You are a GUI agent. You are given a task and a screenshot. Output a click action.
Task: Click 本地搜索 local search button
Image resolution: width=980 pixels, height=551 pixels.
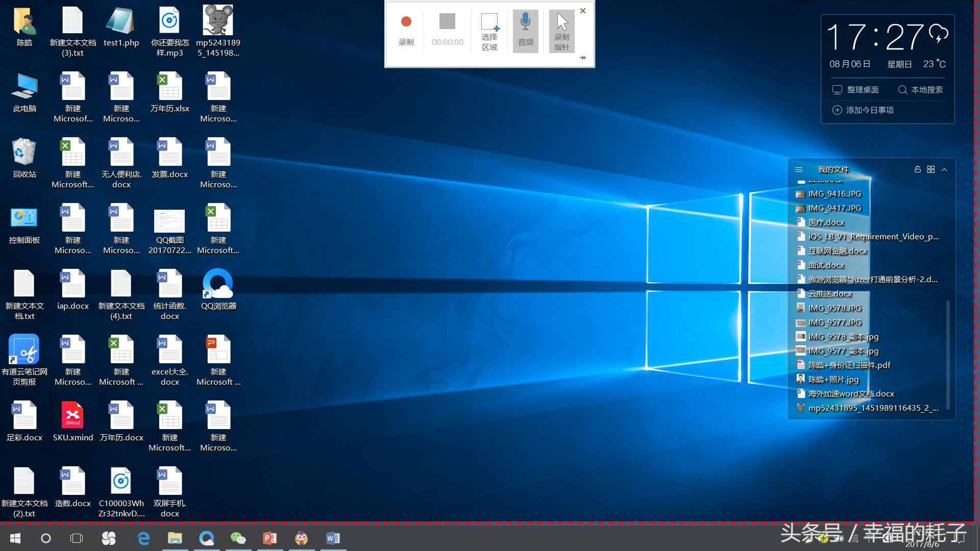(920, 90)
